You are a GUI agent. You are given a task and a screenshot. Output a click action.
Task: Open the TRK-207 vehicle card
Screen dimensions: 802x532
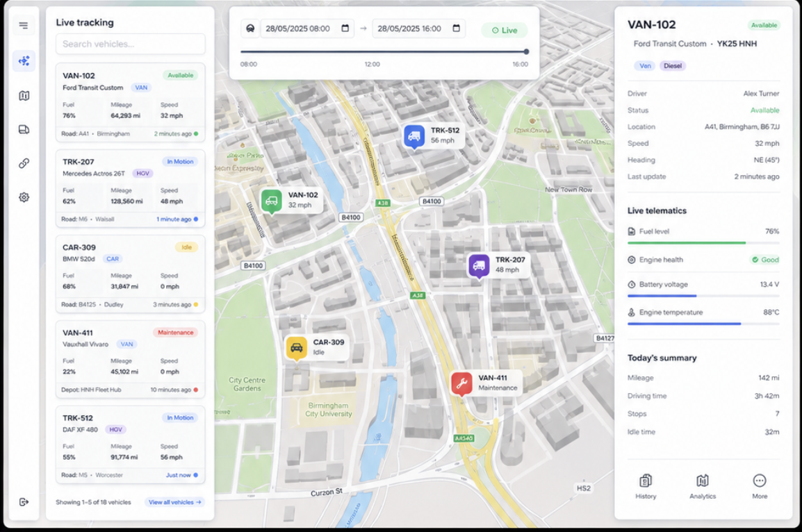[x=131, y=189]
